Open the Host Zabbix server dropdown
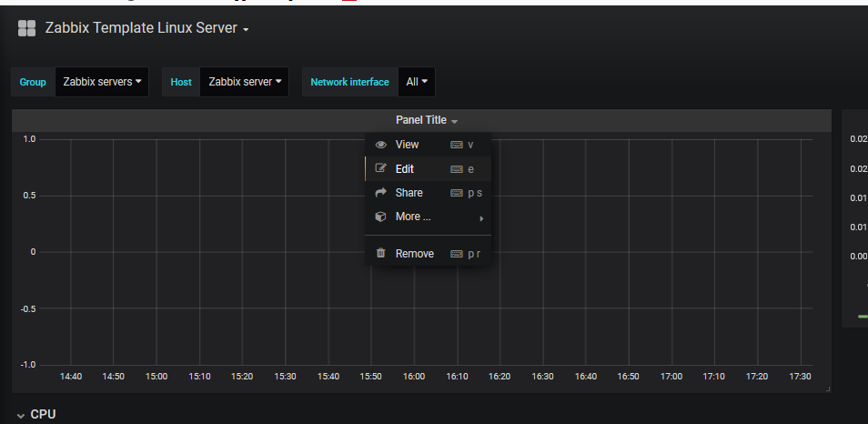The image size is (868, 424). pyautogui.click(x=244, y=82)
